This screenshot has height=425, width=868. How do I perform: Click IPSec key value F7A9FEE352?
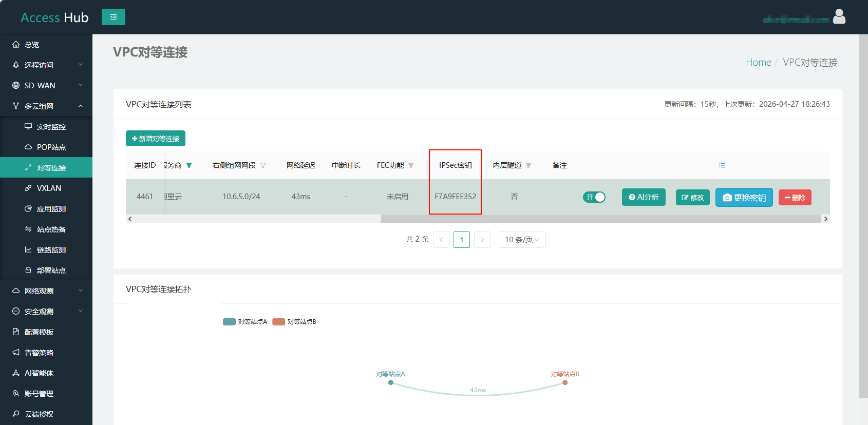(x=456, y=197)
